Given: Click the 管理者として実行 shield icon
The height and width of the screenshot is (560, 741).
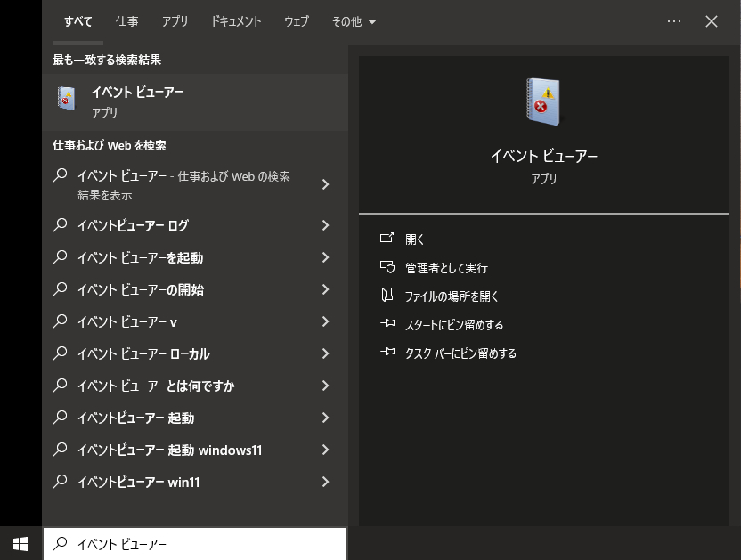Looking at the screenshot, I should pos(387,267).
